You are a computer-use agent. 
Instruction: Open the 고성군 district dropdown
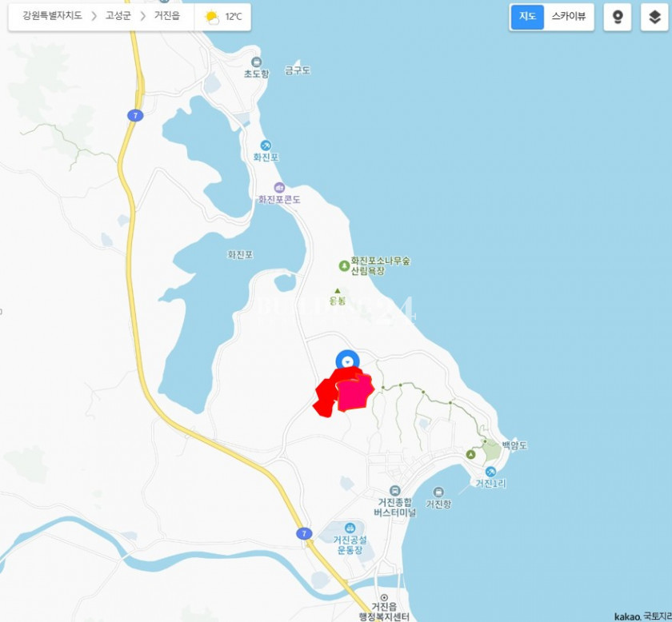pos(120,16)
